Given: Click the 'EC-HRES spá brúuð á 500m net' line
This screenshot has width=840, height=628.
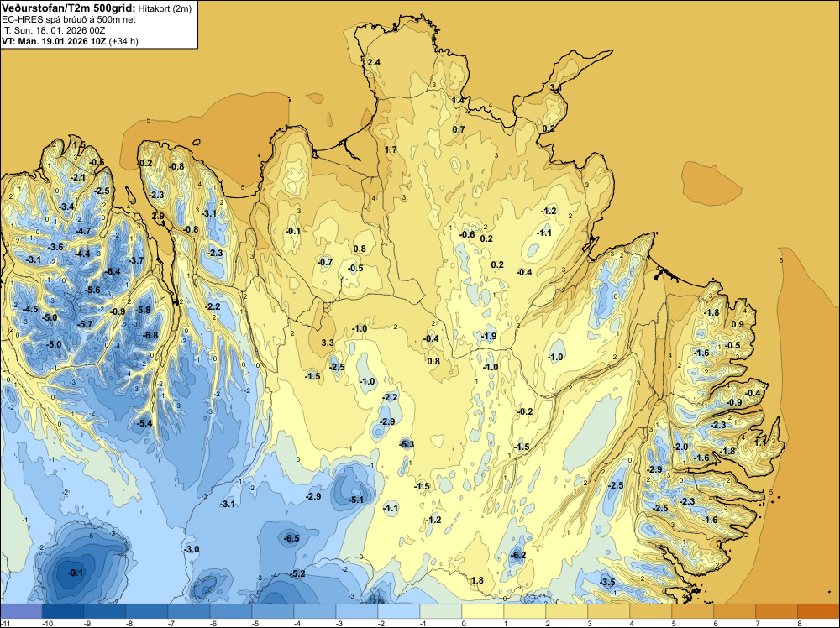Looking at the screenshot, I should pos(69,19).
